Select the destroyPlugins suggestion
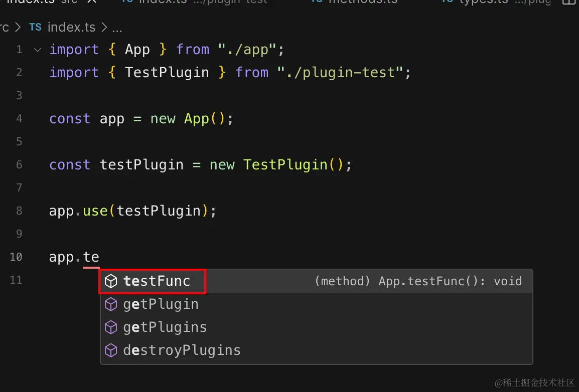The width and height of the screenshot is (579, 392). [x=182, y=350]
